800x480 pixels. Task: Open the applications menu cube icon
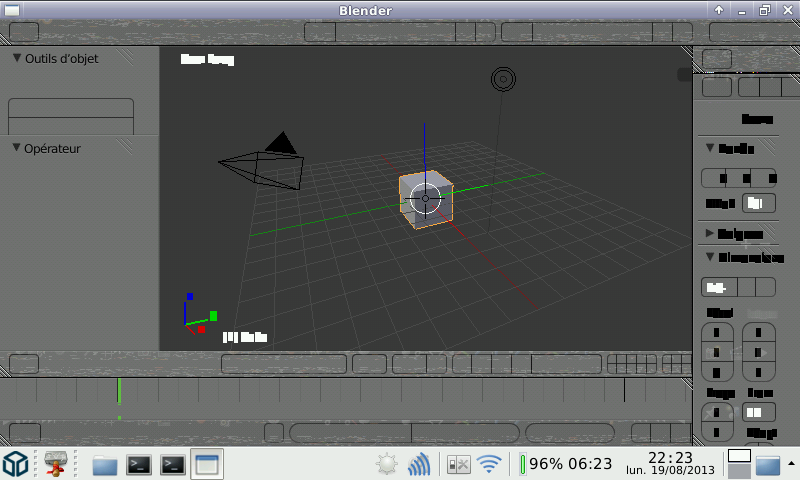click(16, 464)
